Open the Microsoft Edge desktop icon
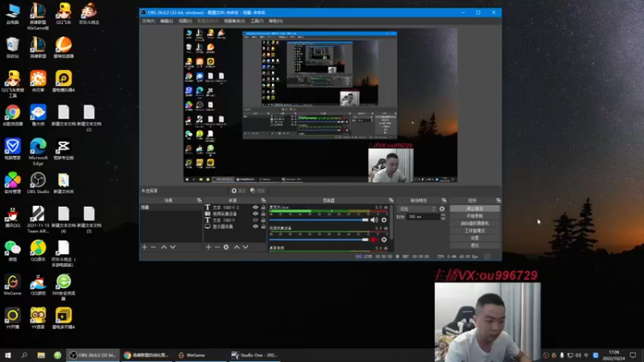Viewport: 644px width, 362px height. click(38, 151)
